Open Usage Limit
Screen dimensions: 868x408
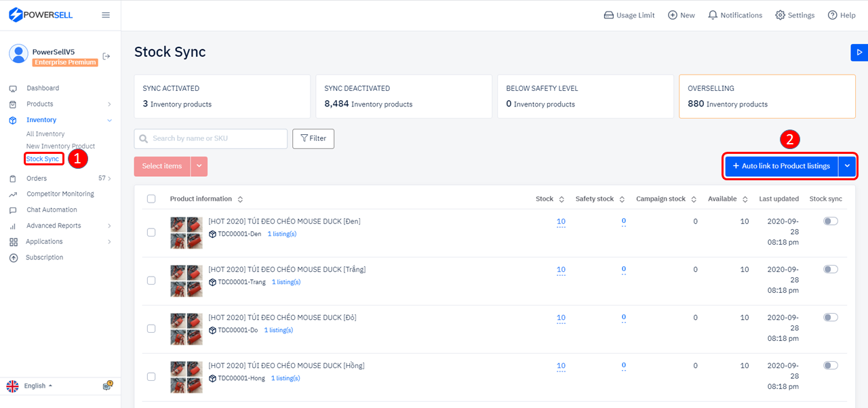click(x=629, y=15)
